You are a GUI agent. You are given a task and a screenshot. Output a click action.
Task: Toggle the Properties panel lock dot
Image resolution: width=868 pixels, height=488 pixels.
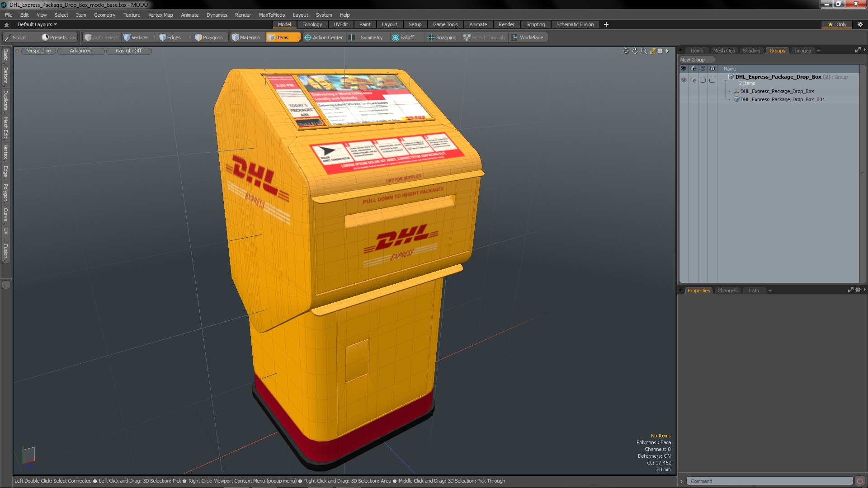coord(681,291)
